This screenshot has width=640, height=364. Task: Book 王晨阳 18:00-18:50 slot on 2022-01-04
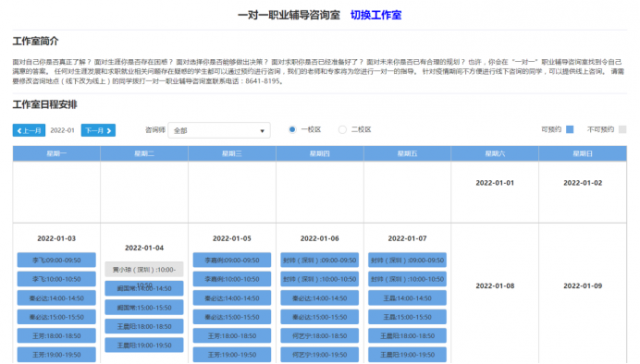point(144,326)
